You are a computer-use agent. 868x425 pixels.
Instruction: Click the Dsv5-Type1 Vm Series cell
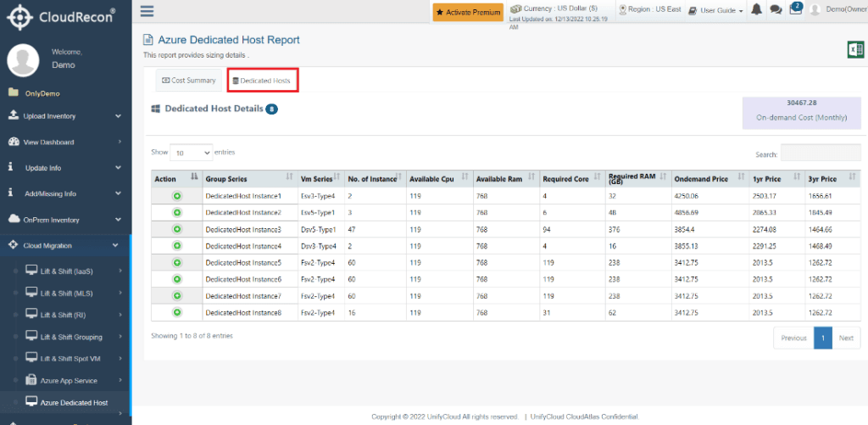(320, 229)
